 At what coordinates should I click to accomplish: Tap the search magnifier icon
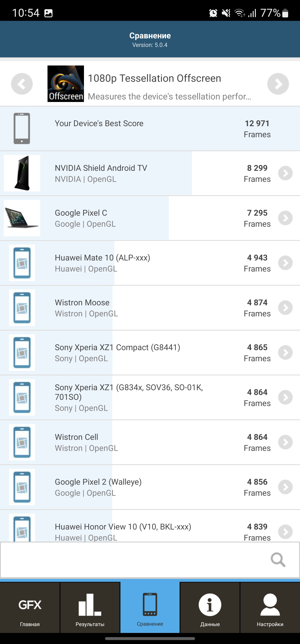pyautogui.click(x=278, y=560)
